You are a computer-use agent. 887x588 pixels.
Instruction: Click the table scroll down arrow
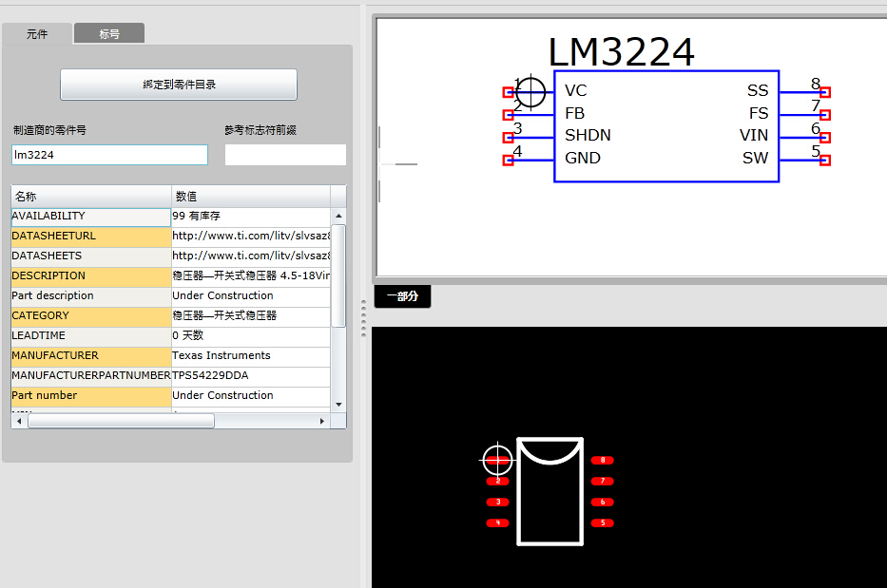(x=338, y=405)
